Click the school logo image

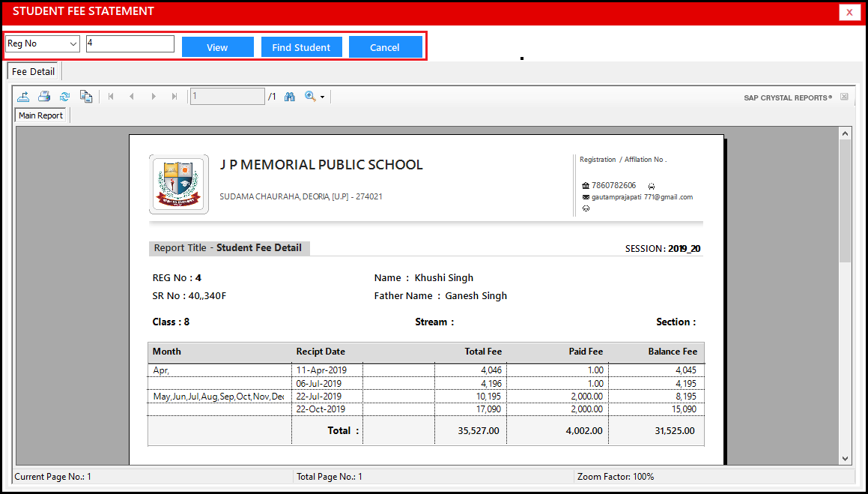[179, 184]
